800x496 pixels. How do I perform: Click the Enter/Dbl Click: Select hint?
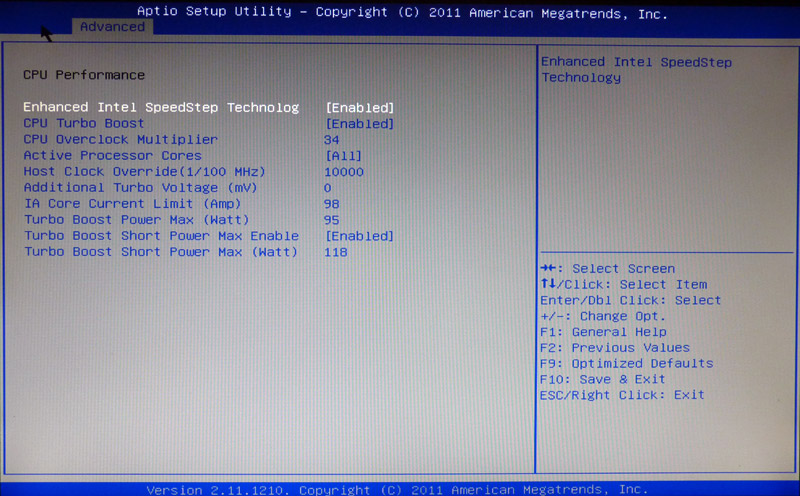coord(631,300)
